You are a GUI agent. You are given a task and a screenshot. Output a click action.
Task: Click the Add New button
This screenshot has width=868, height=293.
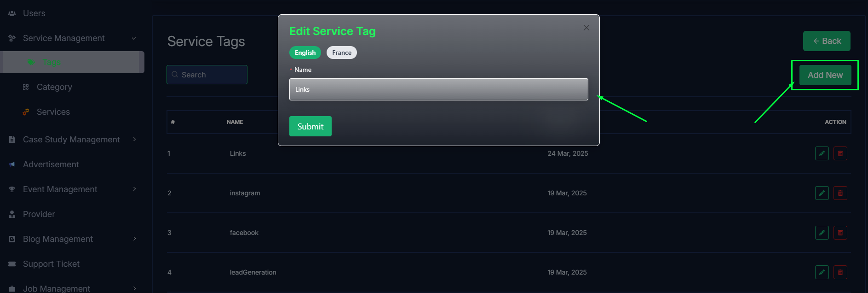(x=825, y=75)
